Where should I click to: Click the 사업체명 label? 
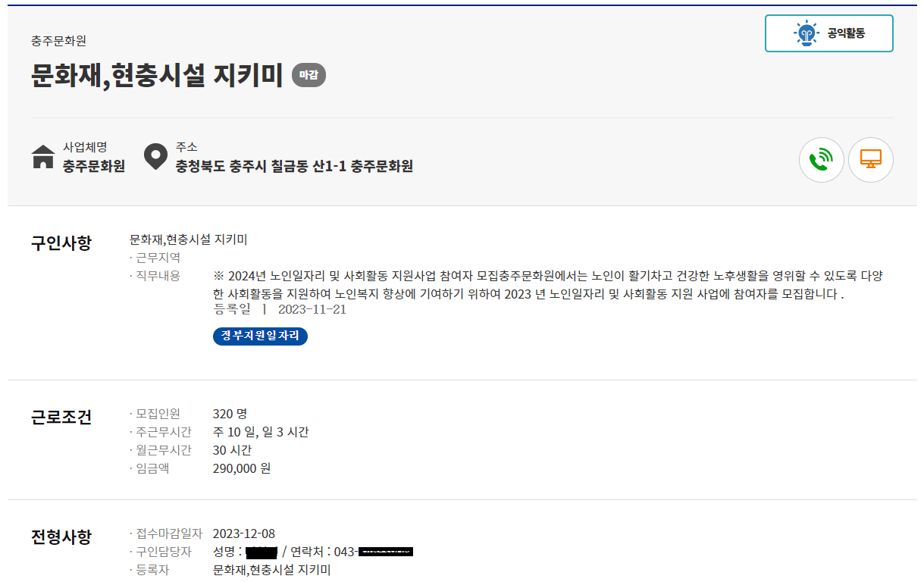coord(85,147)
